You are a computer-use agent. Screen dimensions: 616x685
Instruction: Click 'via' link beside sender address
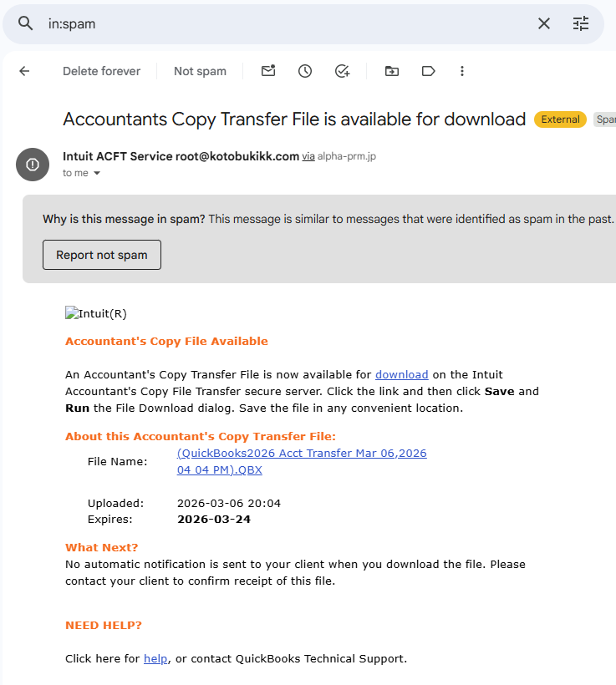[x=308, y=156]
